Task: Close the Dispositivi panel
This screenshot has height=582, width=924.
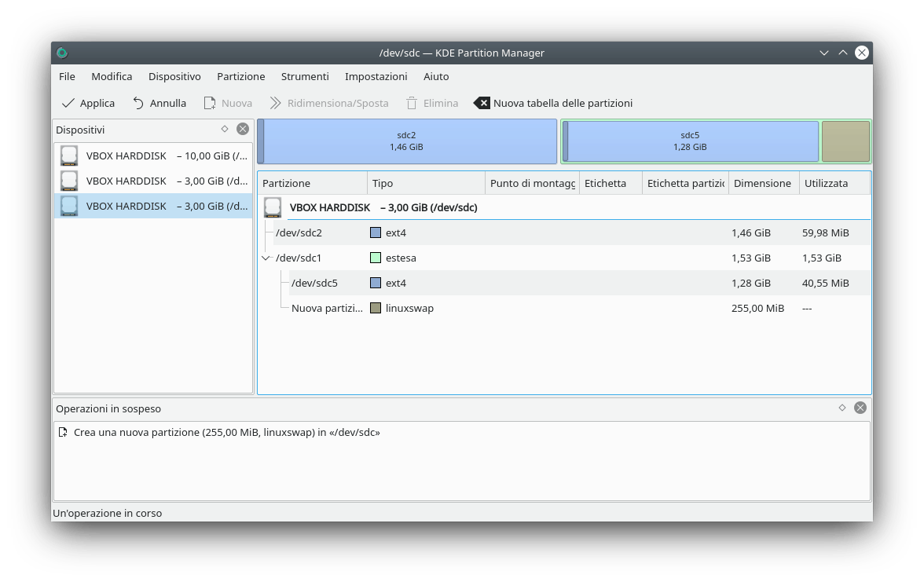Action: coord(243,129)
